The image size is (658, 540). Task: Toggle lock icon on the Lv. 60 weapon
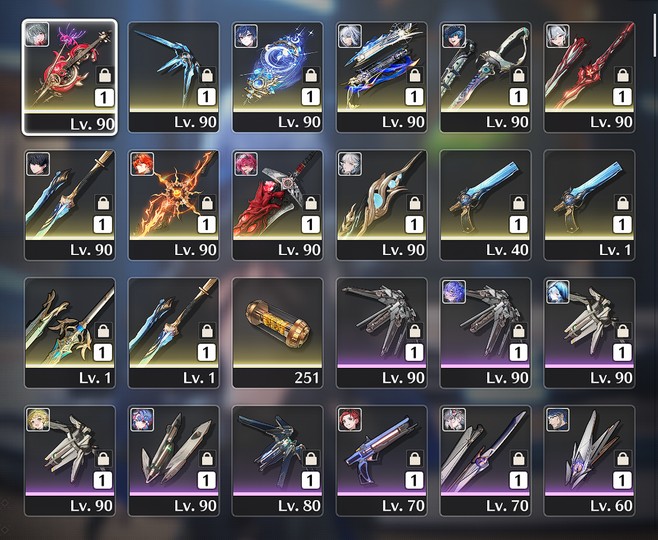pyautogui.click(x=622, y=459)
